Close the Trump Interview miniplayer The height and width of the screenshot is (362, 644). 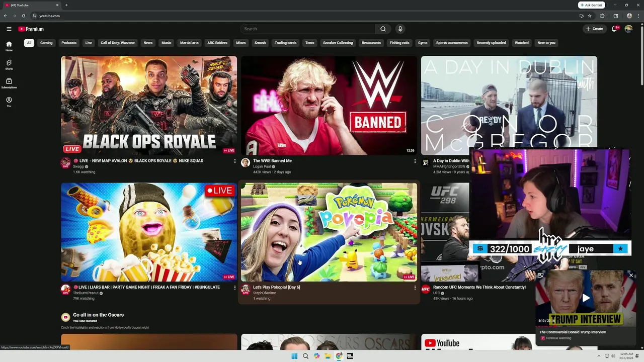[631, 276]
